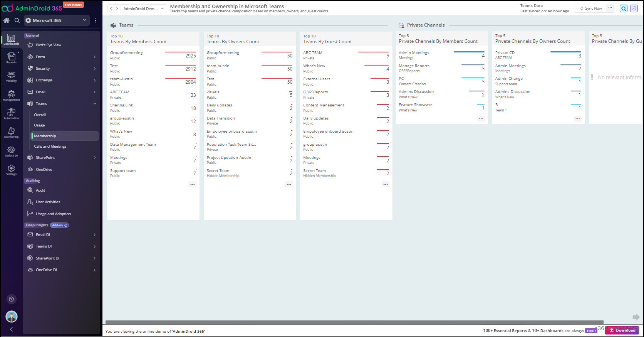Click the Add-on badge beside Deep Insights
Viewport: 644px width, 337px height.
(60, 225)
